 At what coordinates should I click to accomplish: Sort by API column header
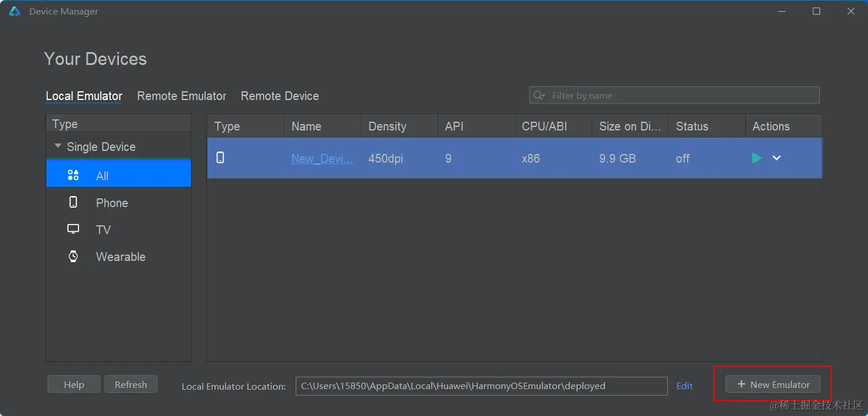coord(476,126)
